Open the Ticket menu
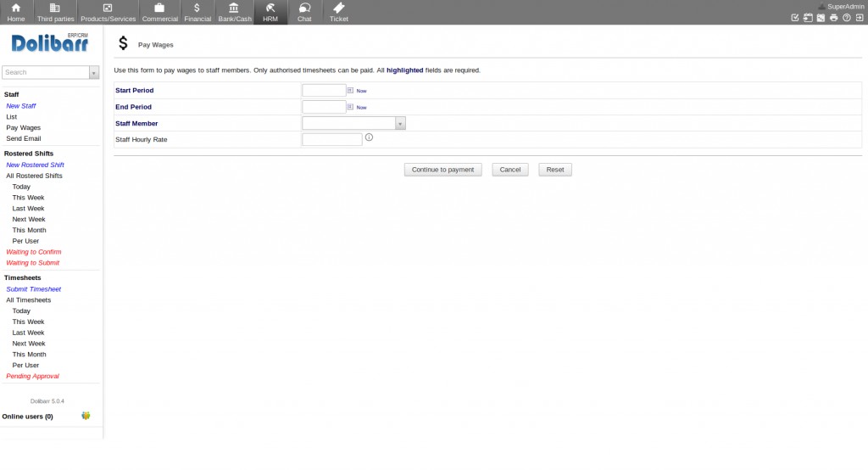 [x=339, y=12]
